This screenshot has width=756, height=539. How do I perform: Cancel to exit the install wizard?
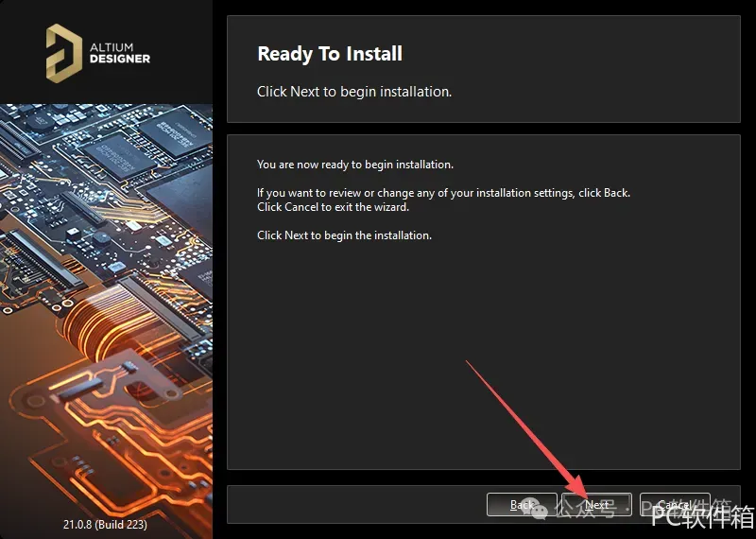675,505
